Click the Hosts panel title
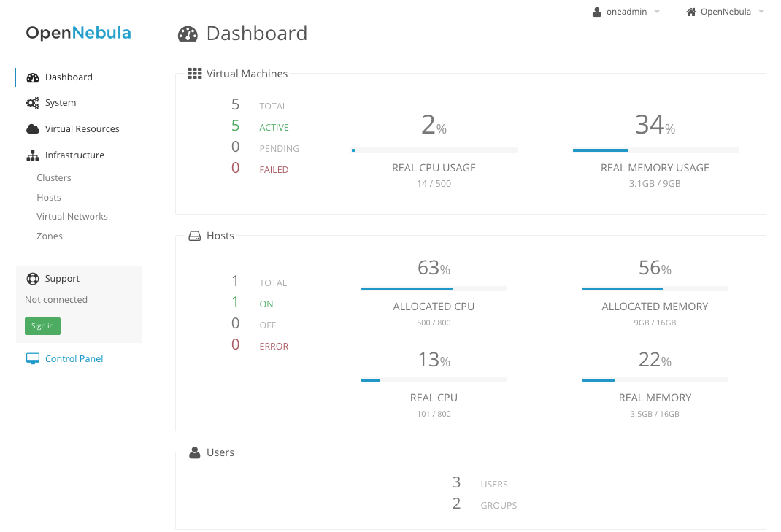This screenshot has height=532, width=781. [220, 236]
